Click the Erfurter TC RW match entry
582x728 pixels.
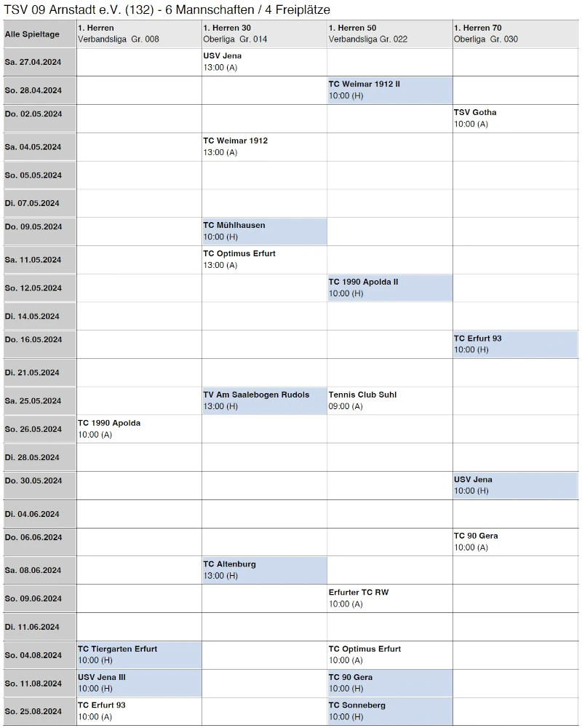click(x=389, y=598)
